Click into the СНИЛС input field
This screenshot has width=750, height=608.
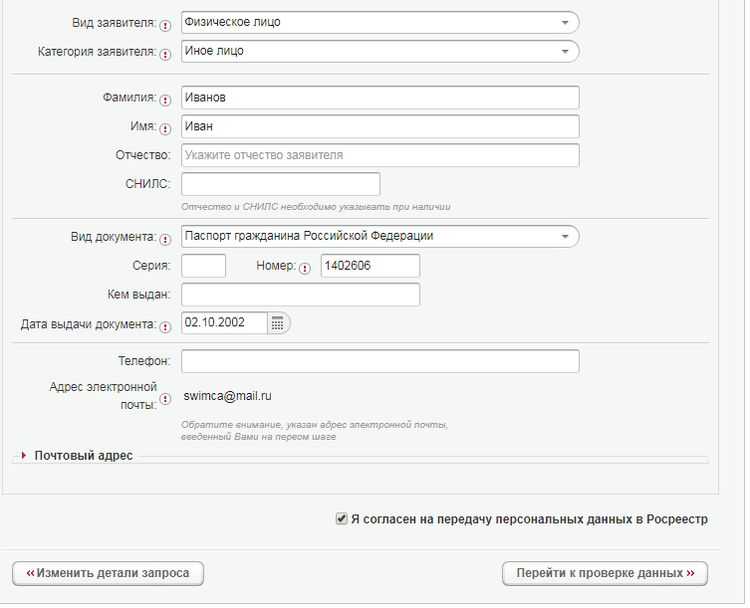(x=280, y=184)
